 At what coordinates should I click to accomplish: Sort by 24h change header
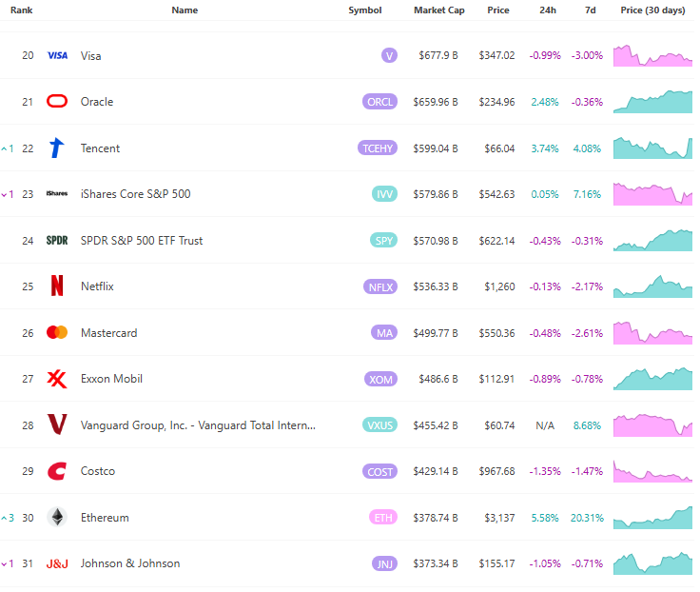[548, 10]
